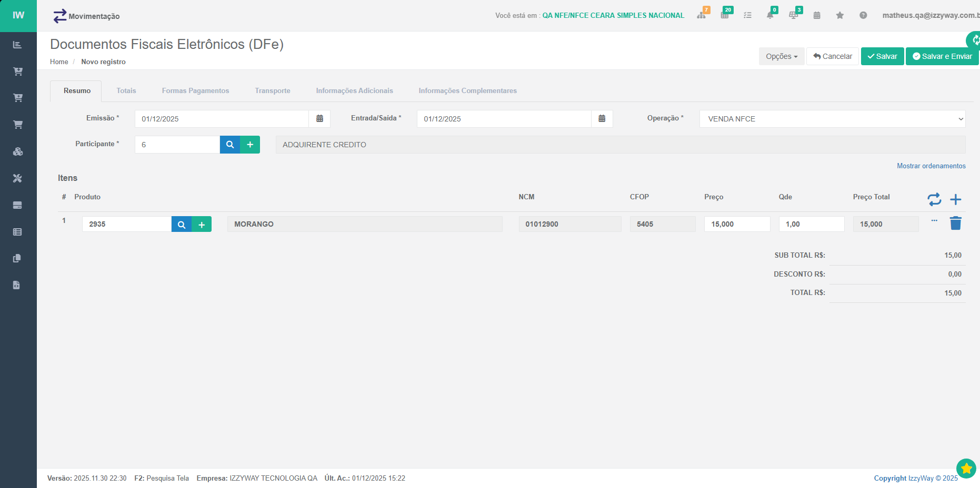Click the trash icon to delete item row
Viewport: 980px width, 488px height.
coord(955,223)
